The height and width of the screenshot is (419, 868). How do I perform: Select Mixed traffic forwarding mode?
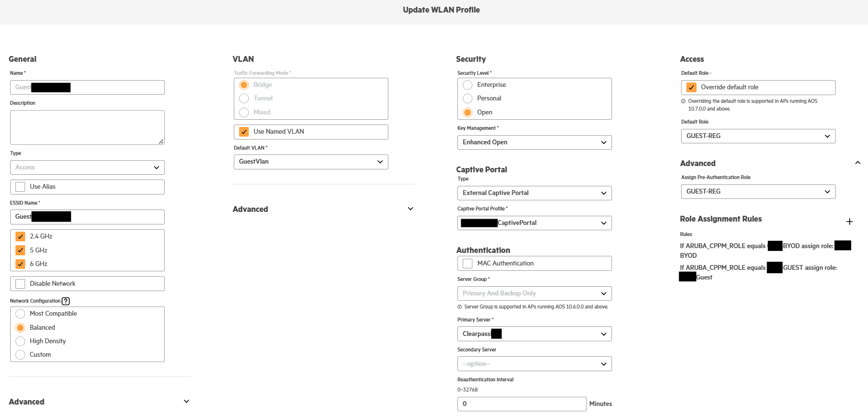[244, 112]
